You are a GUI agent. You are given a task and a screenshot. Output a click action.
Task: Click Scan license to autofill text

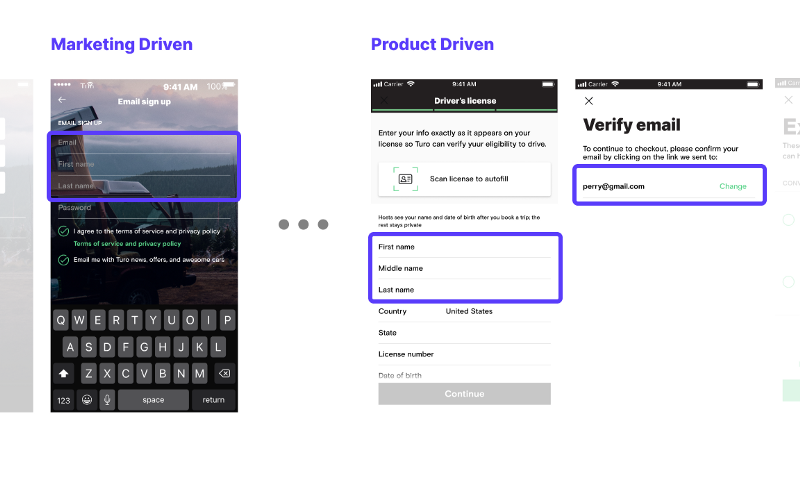point(469,179)
